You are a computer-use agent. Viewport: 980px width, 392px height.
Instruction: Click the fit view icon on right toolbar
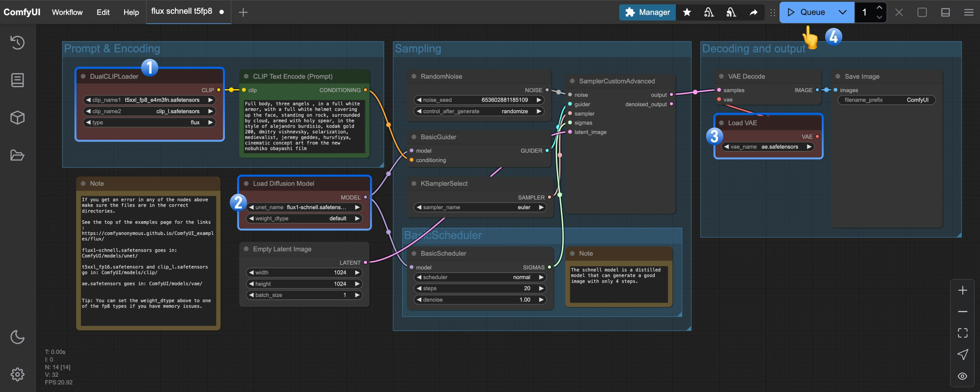coord(963,333)
